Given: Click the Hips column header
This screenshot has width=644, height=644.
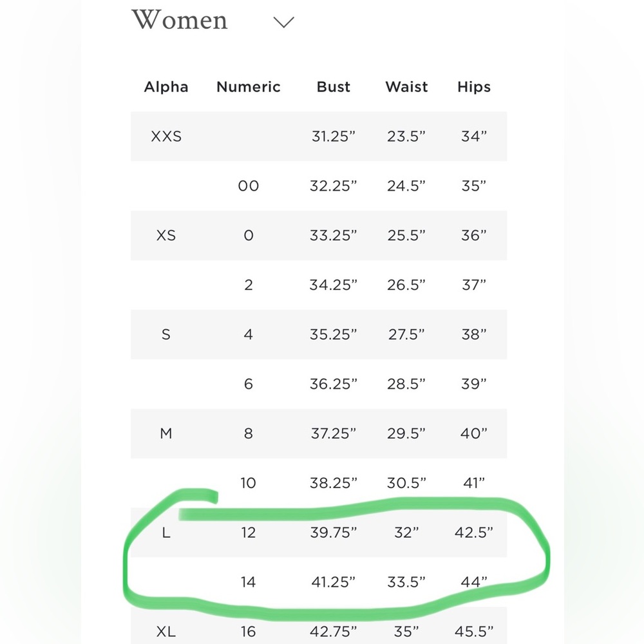Looking at the screenshot, I should [474, 87].
